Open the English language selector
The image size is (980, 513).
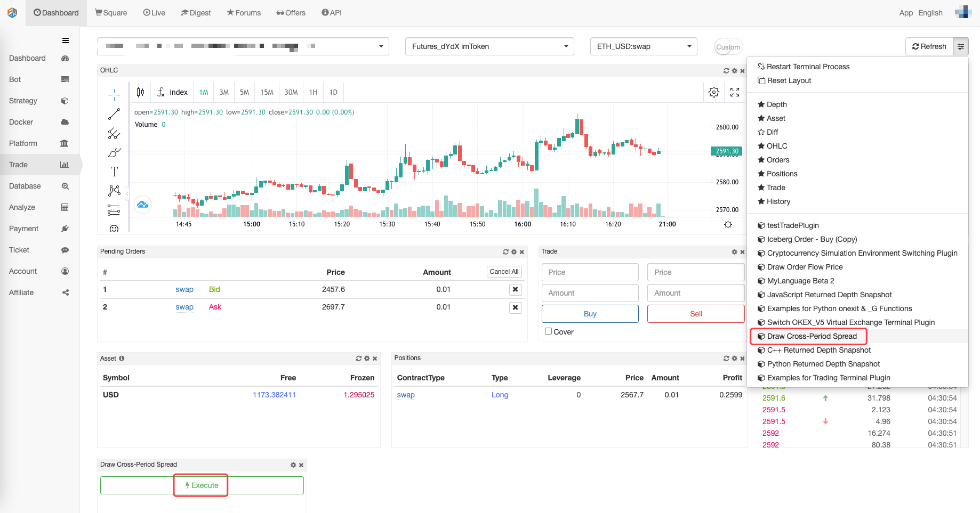click(930, 13)
